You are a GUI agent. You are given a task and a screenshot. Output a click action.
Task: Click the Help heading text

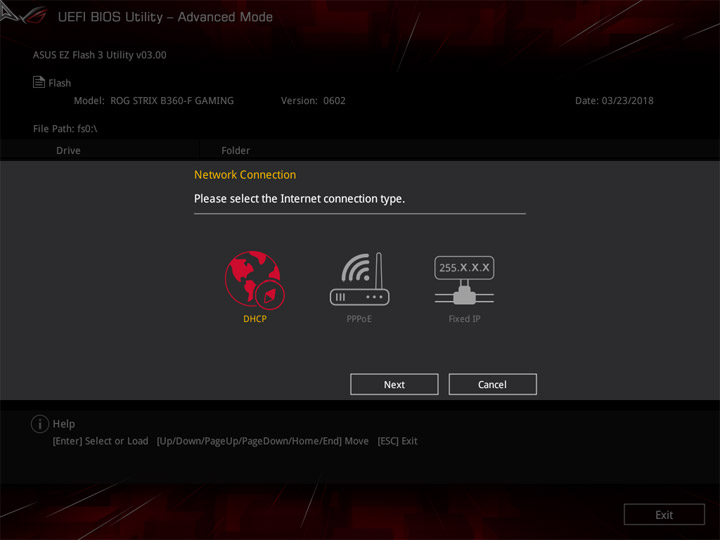click(64, 424)
